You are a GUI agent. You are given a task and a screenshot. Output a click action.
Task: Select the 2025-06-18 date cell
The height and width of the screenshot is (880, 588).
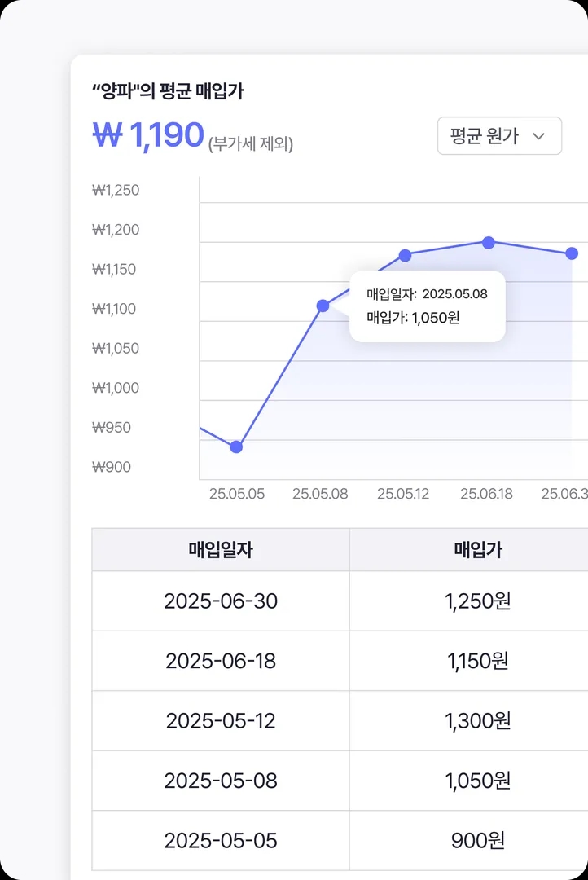point(221,661)
